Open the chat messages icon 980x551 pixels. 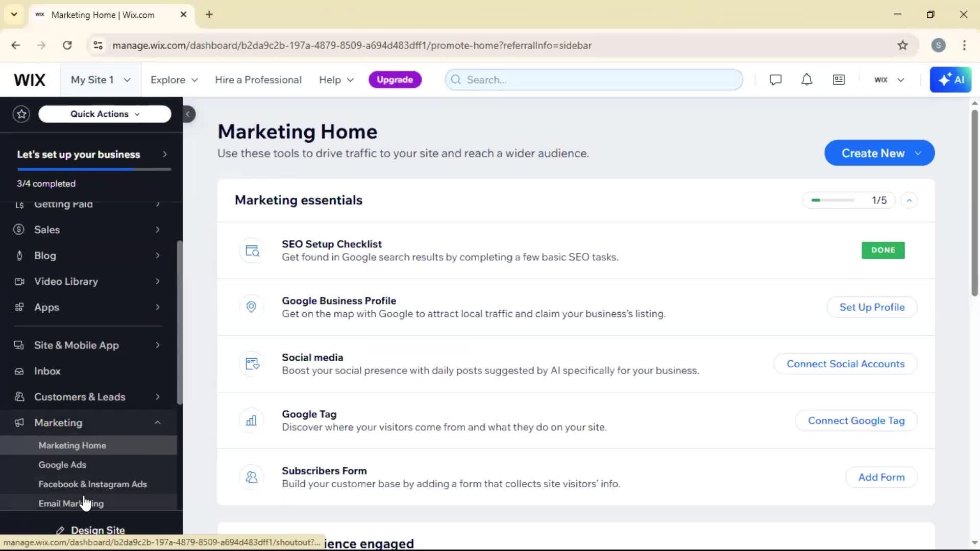click(775, 80)
